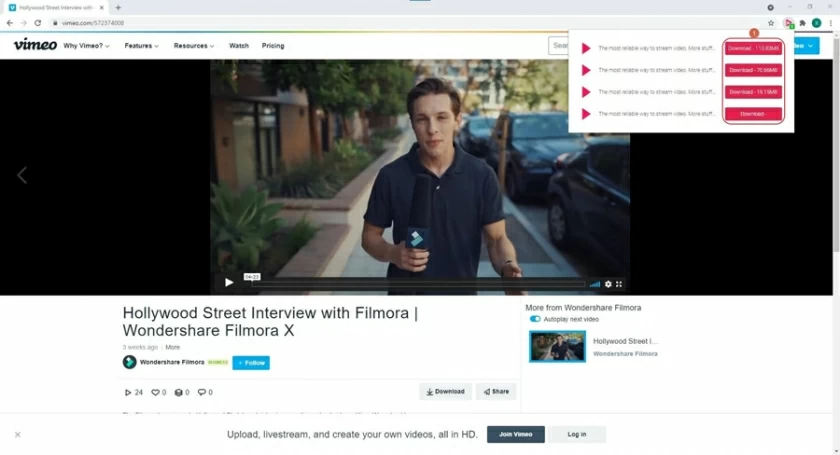Dismiss the bottom Join Vimeo banner
The height and width of the screenshot is (455, 840).
(18, 435)
